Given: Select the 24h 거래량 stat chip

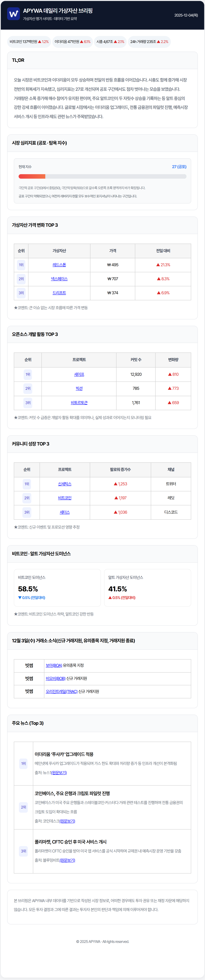Looking at the screenshot, I should 149,42.
